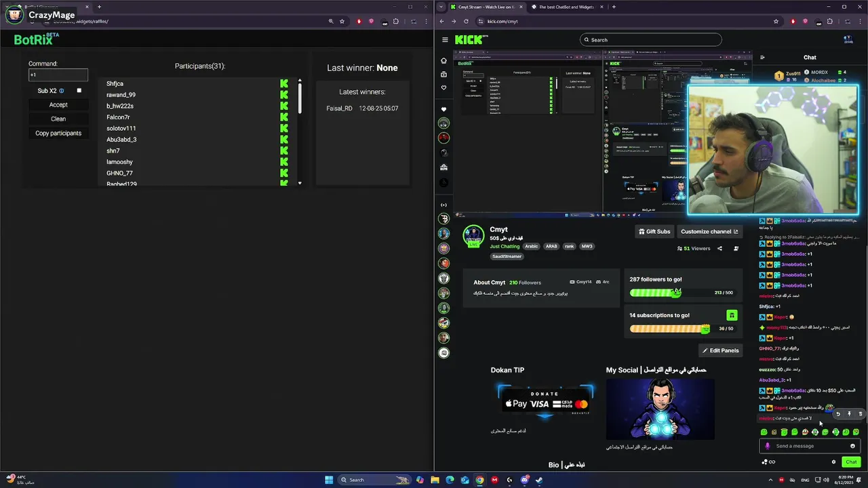The width and height of the screenshot is (868, 488).
Task: Open My Social panel image
Action: pos(660,409)
